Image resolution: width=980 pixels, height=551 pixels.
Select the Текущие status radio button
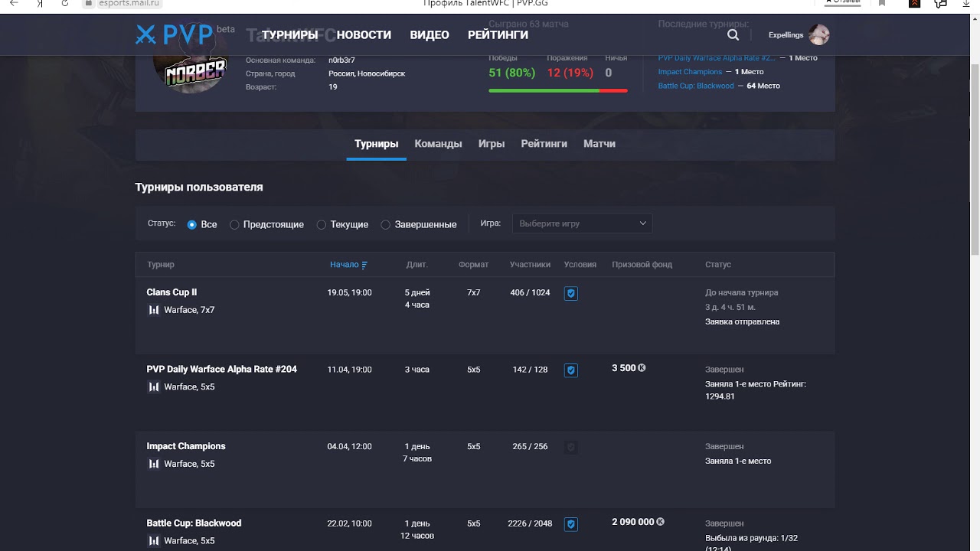pyautogui.click(x=322, y=224)
